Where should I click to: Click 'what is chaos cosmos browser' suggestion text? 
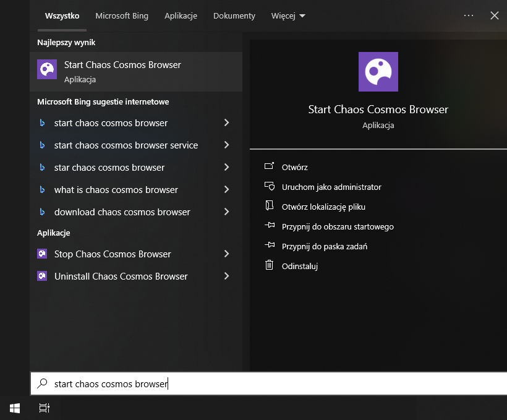coord(116,190)
